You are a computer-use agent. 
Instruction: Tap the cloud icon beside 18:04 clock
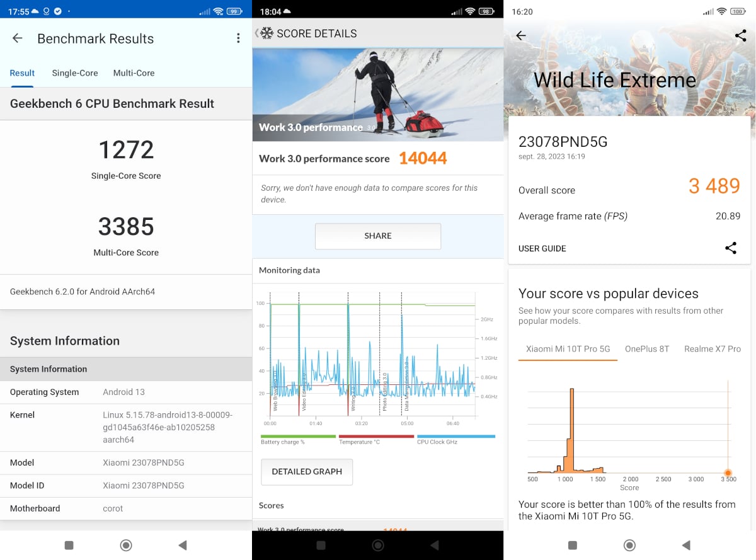pos(287,11)
